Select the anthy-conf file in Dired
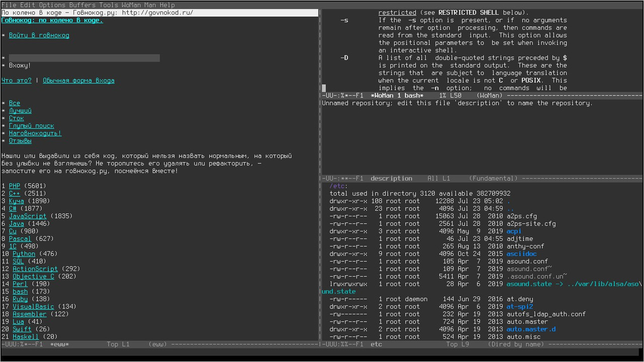 (525, 246)
